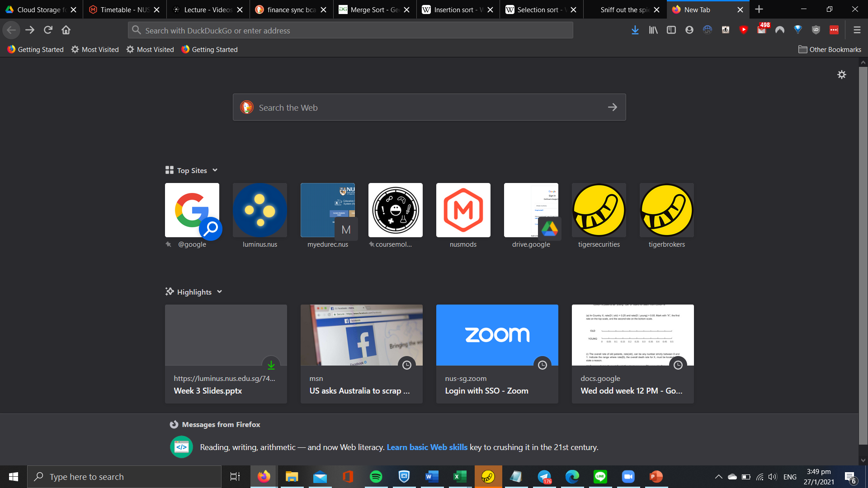This screenshot has height=488, width=868.
Task: Open Spotify from the taskbar
Action: [376, 477]
